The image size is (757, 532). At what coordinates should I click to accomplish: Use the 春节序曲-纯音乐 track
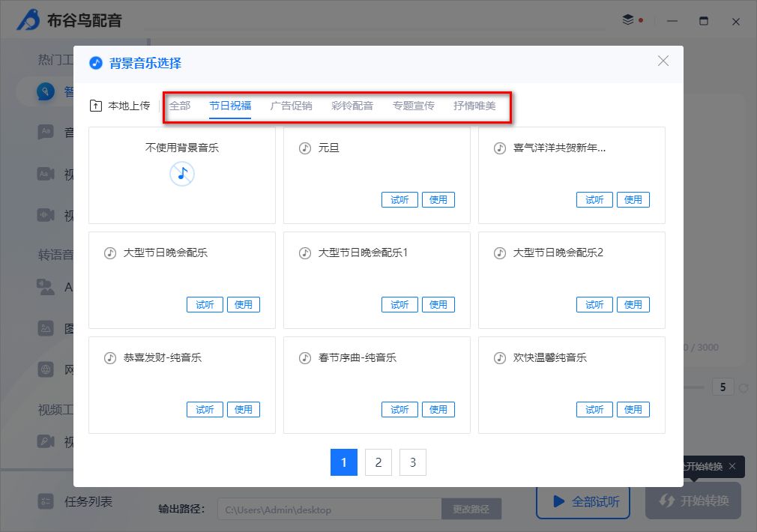438,409
